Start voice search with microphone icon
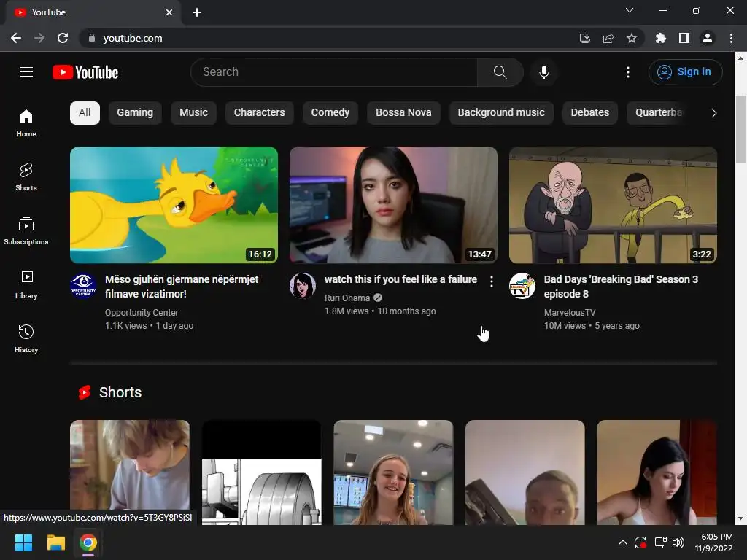The width and height of the screenshot is (747, 560). (x=543, y=72)
